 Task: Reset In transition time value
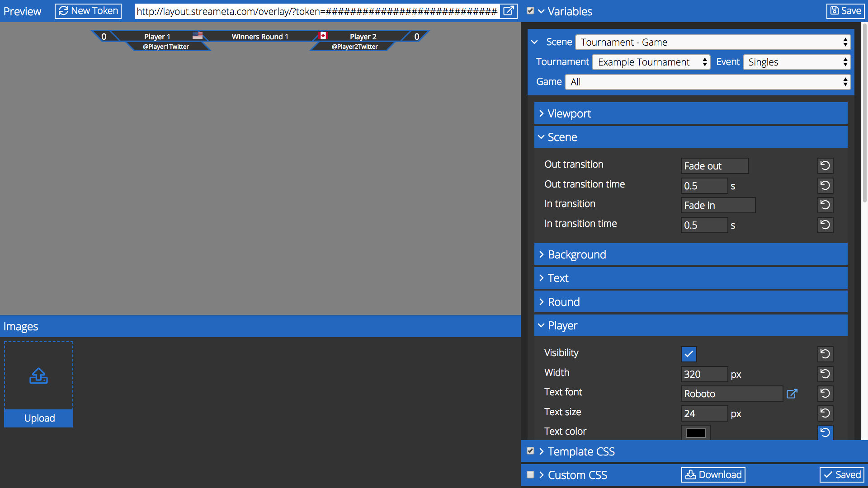[825, 225]
